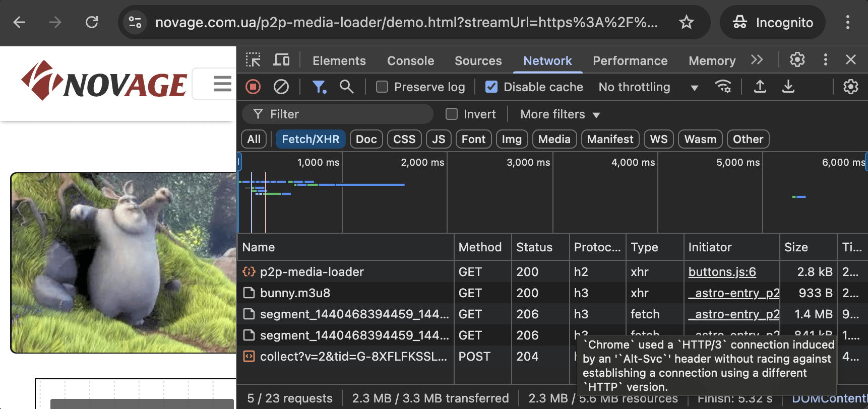Switch to Console tab

410,60
